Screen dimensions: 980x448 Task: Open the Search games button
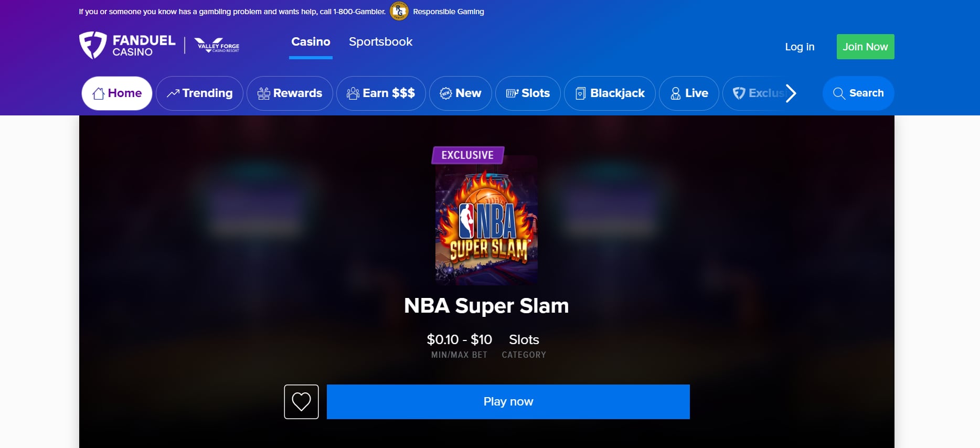tap(858, 93)
